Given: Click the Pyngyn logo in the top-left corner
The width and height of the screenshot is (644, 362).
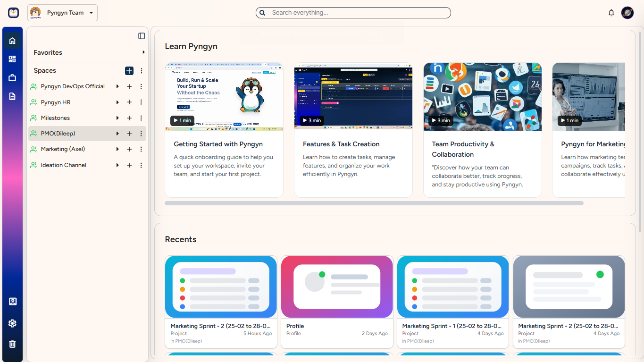Looking at the screenshot, I should tap(13, 13).
